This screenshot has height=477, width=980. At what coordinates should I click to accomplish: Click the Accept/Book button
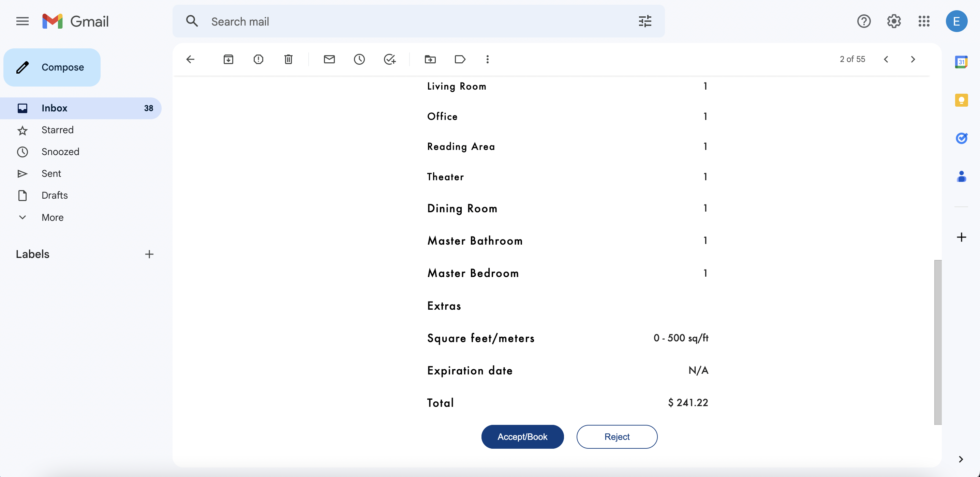coord(522,437)
